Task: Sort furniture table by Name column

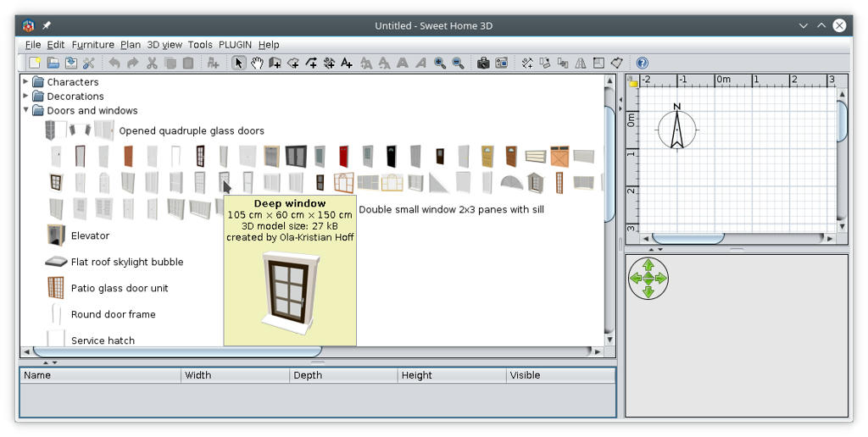Action: pos(100,375)
